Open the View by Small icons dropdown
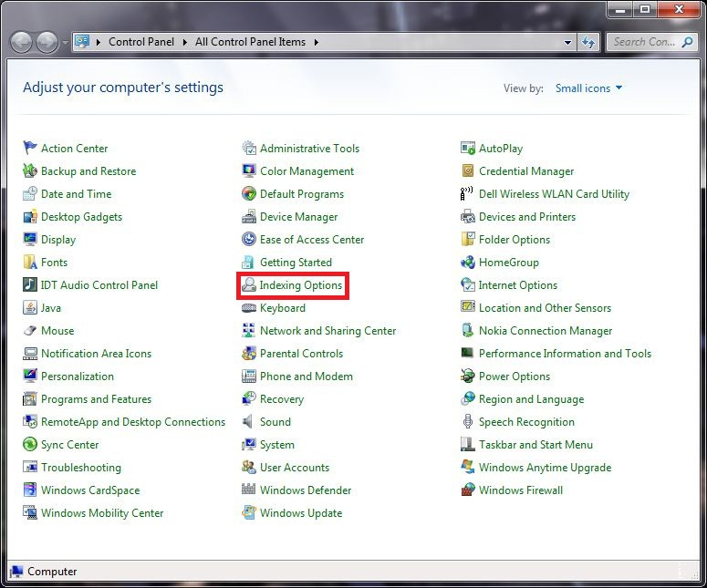The width and height of the screenshot is (707, 588). (x=588, y=88)
